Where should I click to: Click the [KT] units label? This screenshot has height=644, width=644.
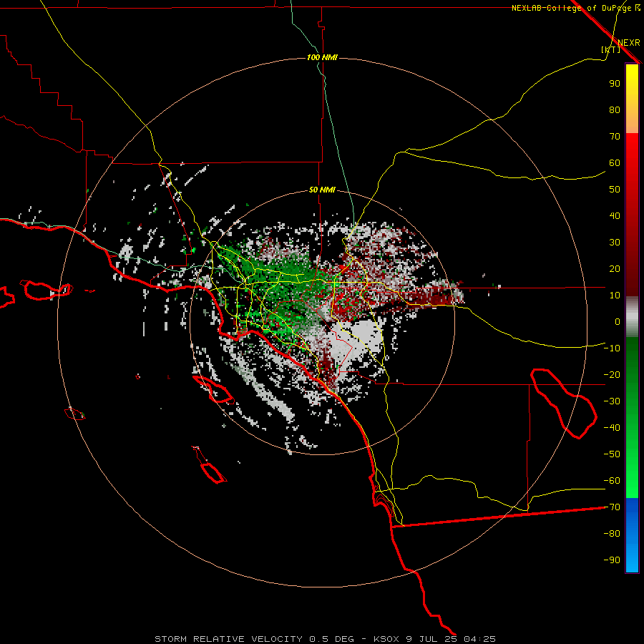610,49
